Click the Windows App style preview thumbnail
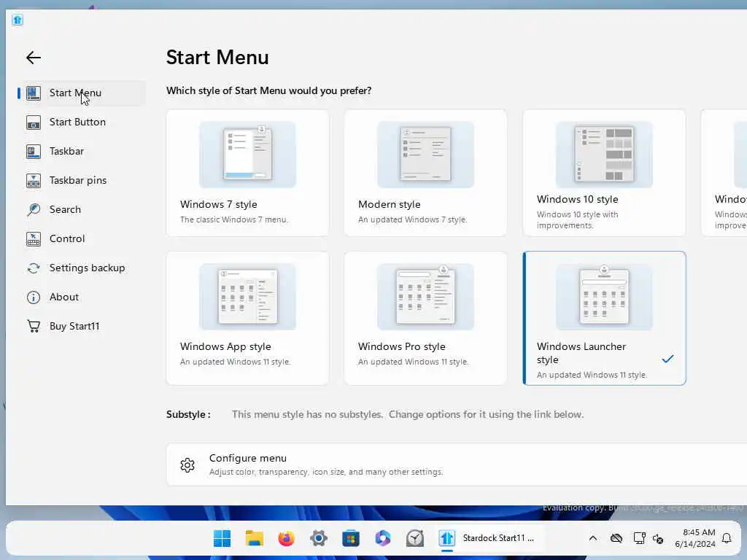Viewport: 747px width, 560px height. 248,297
